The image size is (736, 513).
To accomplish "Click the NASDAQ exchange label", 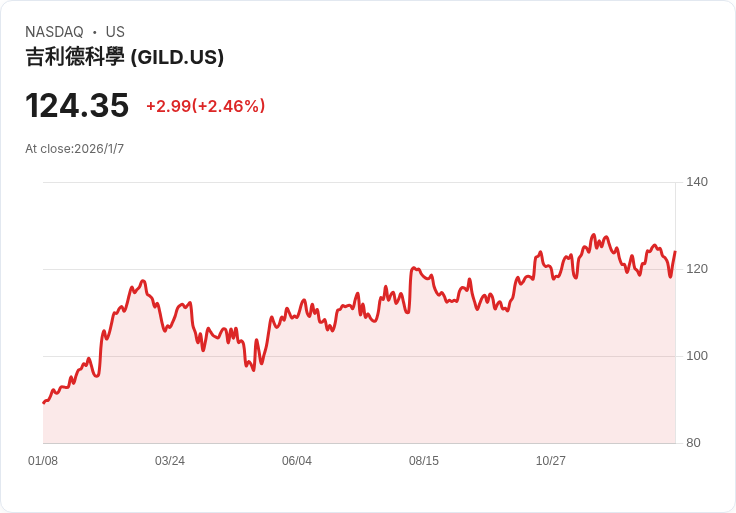I will [x=54, y=32].
